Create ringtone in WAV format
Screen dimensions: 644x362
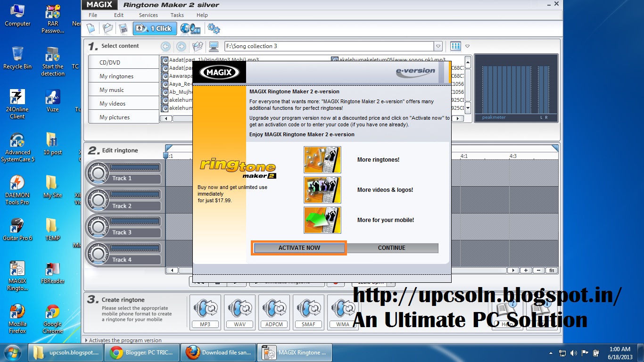coord(239,312)
